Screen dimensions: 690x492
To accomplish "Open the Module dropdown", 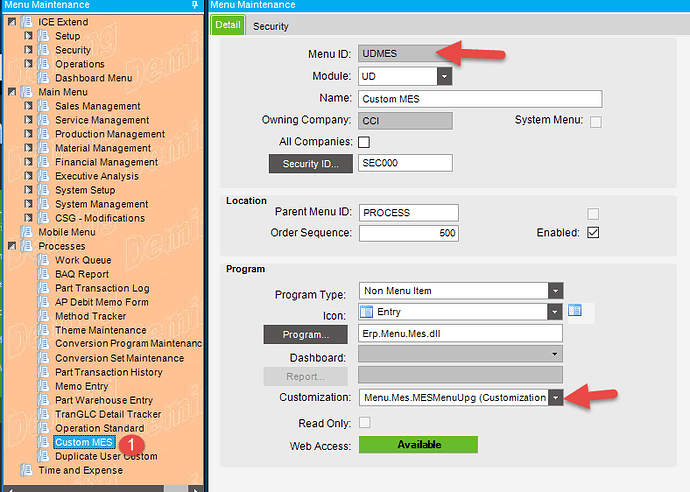I will pyautogui.click(x=444, y=76).
